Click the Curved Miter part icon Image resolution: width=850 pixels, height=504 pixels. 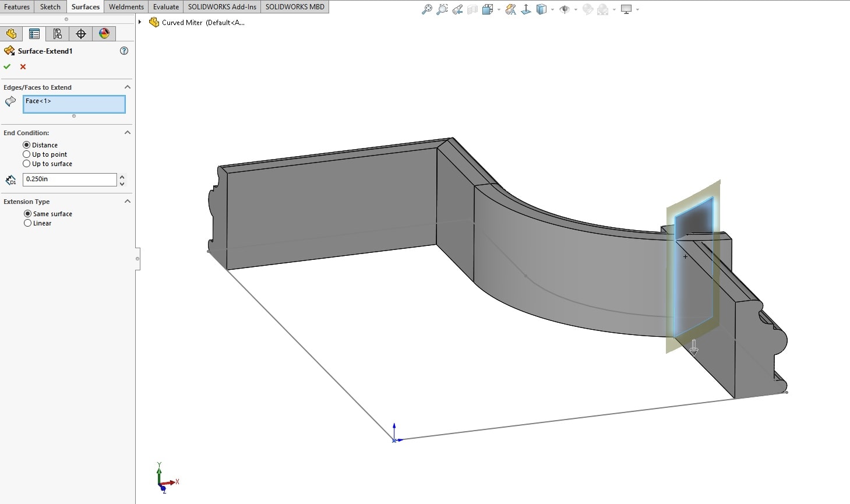154,22
